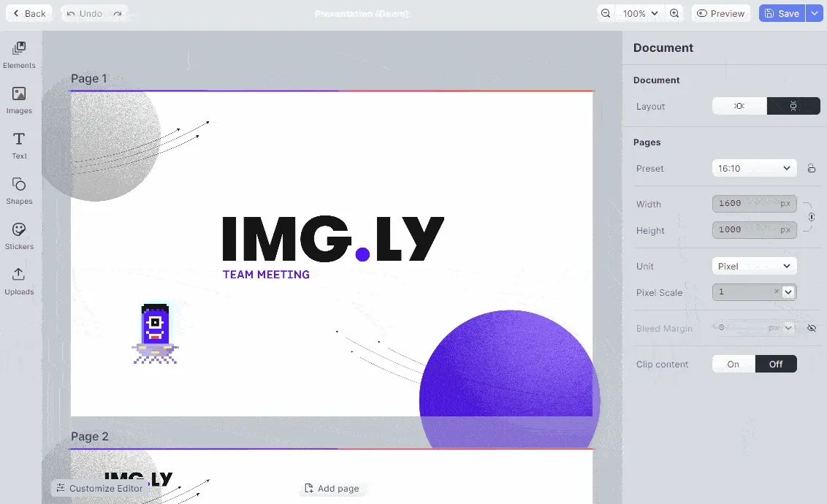This screenshot has height=504, width=827.
Task: Open the Pixel Unit dropdown
Action: (x=754, y=266)
